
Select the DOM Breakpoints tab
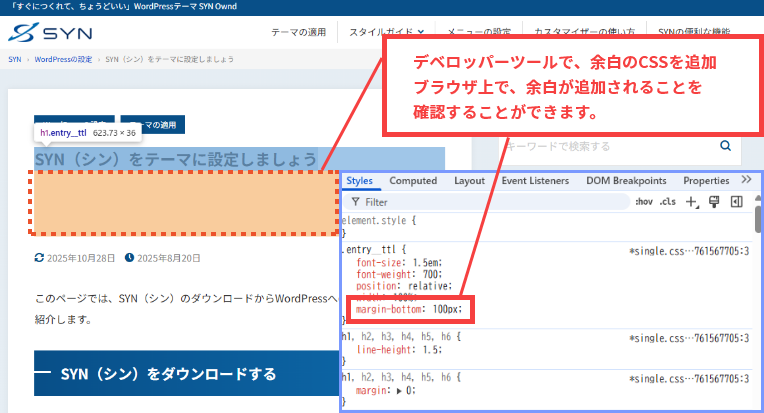tap(626, 181)
